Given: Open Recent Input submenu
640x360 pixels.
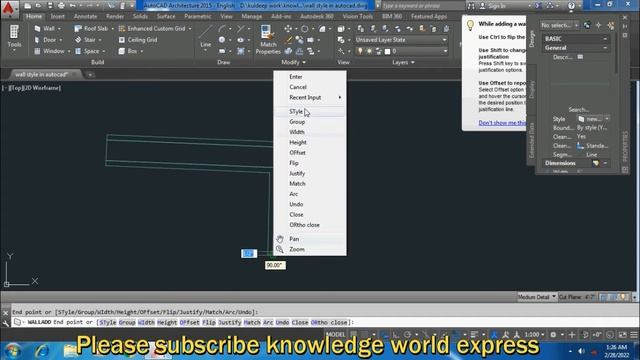Looking at the screenshot, I should (310, 97).
